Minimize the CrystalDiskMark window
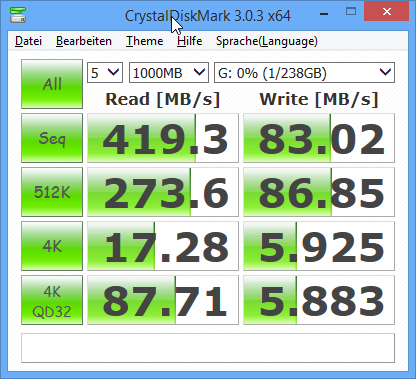Viewport: 416px width, 379px height. (x=324, y=13)
